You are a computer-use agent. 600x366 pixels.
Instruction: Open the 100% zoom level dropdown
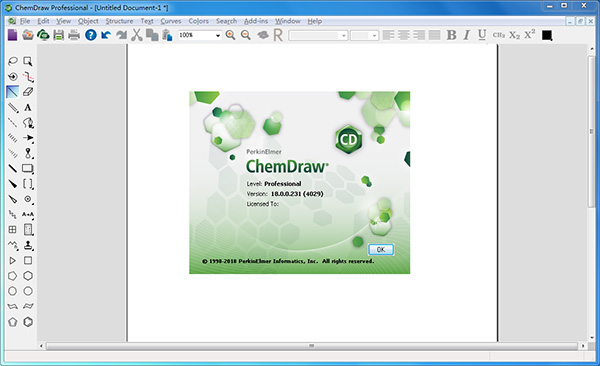click(218, 35)
